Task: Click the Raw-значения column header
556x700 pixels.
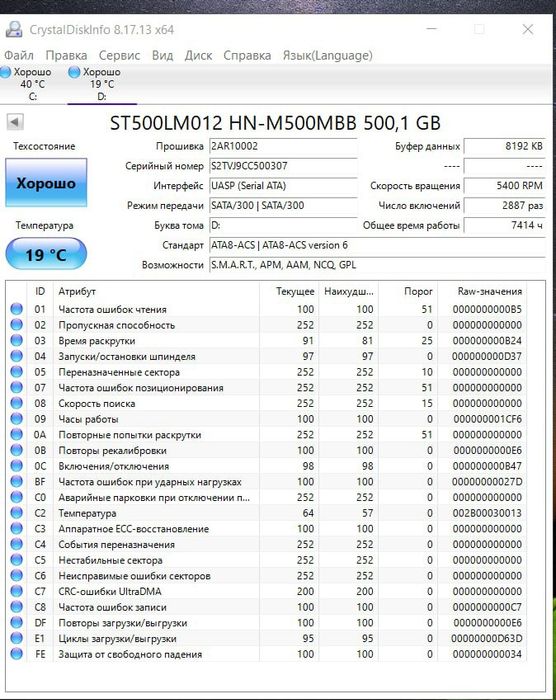Action: (x=482, y=292)
